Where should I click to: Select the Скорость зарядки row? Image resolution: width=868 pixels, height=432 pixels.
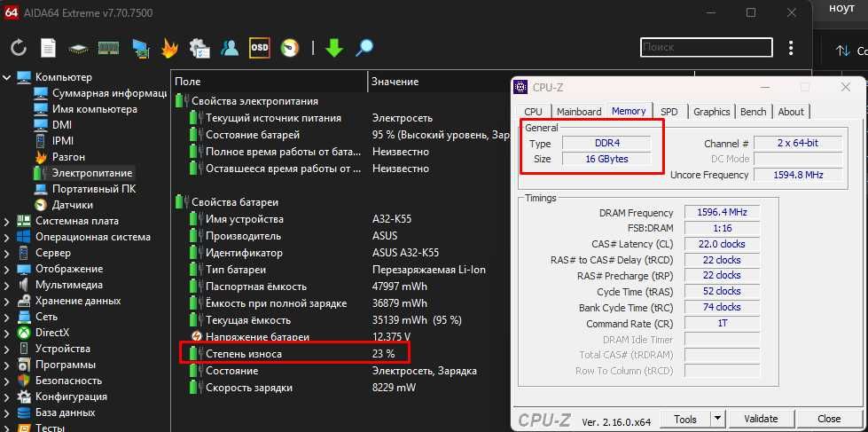pos(343,388)
